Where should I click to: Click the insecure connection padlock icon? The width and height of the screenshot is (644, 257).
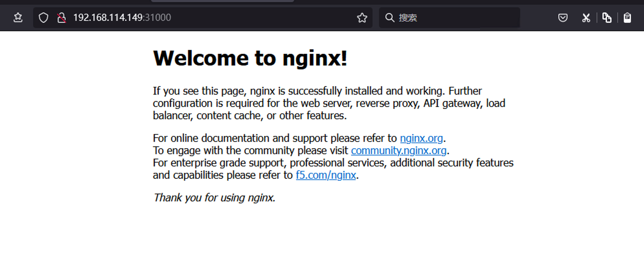point(62,17)
